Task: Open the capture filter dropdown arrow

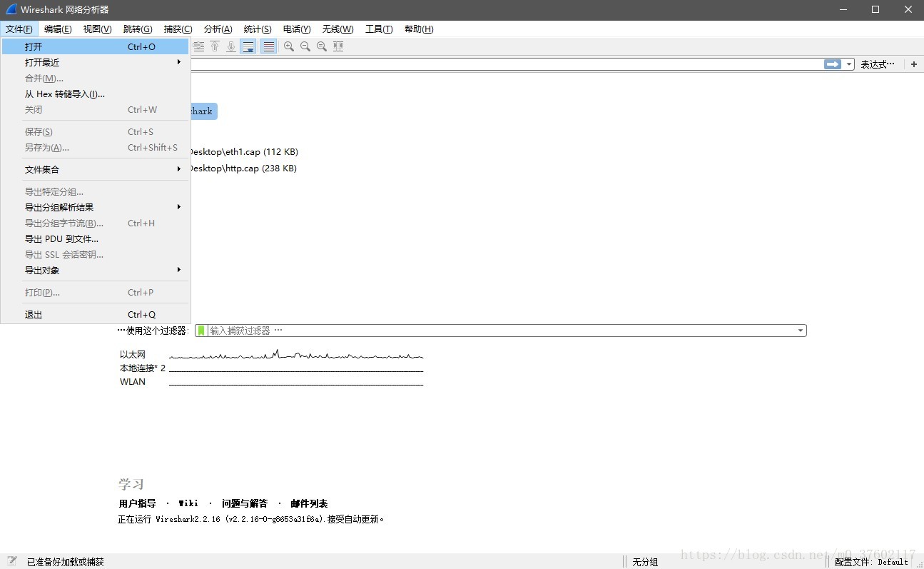Action: click(x=801, y=331)
